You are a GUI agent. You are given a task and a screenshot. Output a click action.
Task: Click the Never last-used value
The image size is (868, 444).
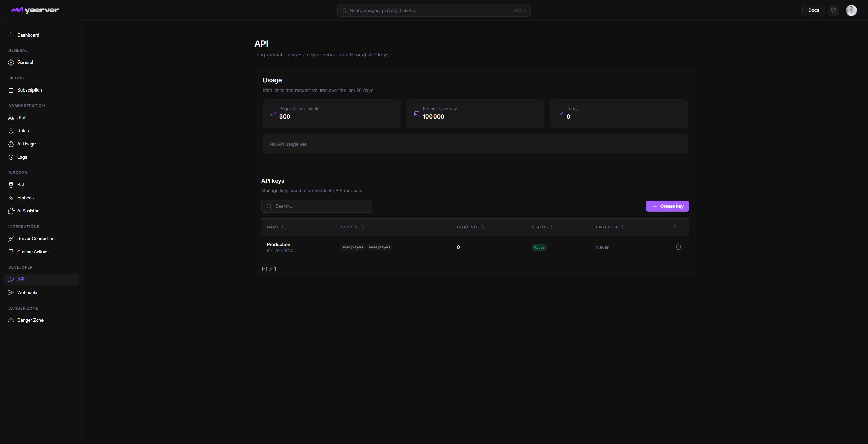(x=602, y=247)
